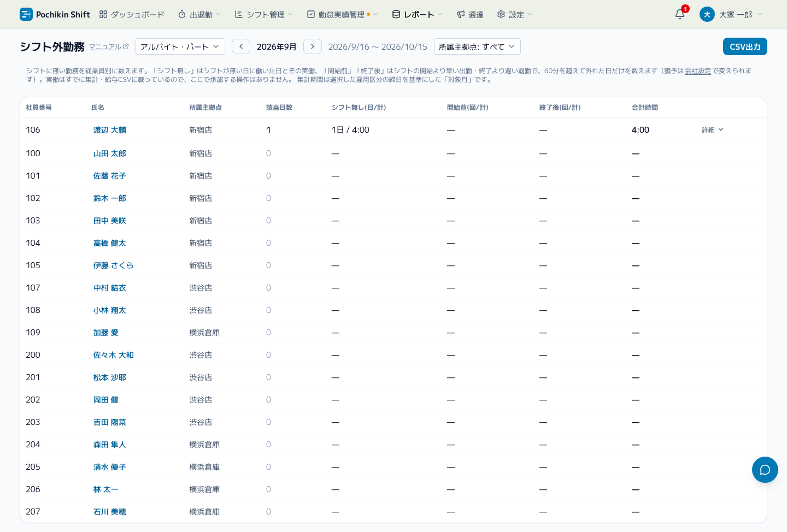The height and width of the screenshot is (532, 787).
Task: Click the CSV出力 button
Action: (745, 46)
